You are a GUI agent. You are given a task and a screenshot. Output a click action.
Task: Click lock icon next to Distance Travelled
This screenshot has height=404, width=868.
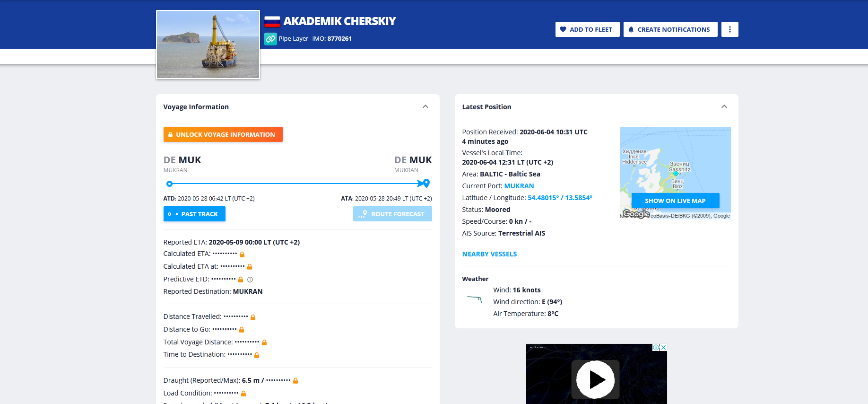click(x=253, y=317)
